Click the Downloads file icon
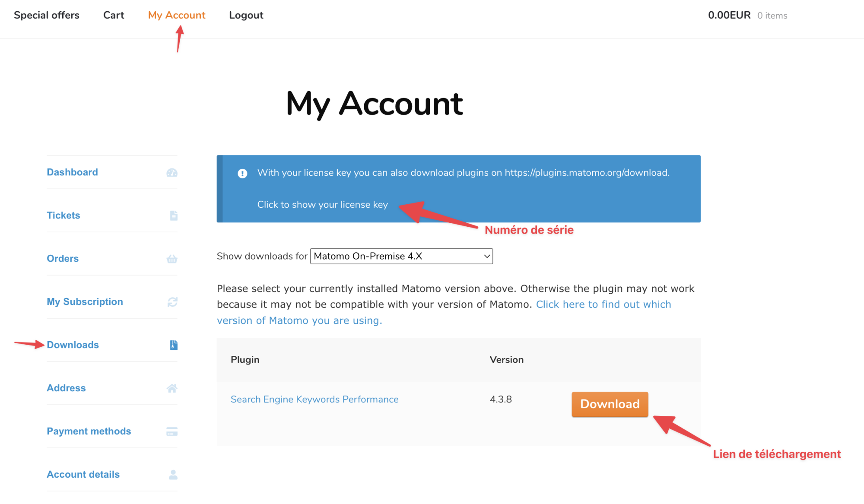This screenshot has height=504, width=864. 174,345
